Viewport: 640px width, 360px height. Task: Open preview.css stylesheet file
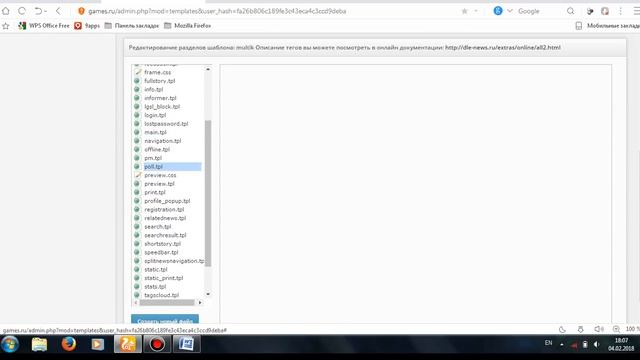click(x=160, y=175)
